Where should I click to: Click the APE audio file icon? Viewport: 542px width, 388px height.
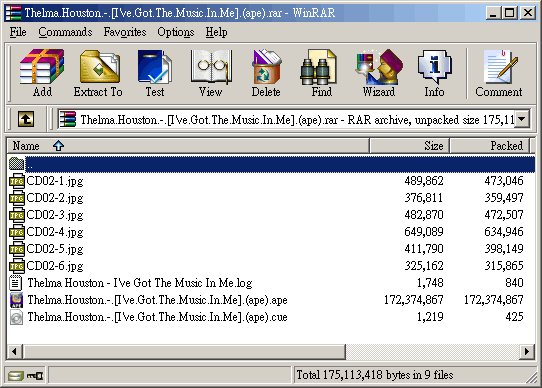click(16, 300)
